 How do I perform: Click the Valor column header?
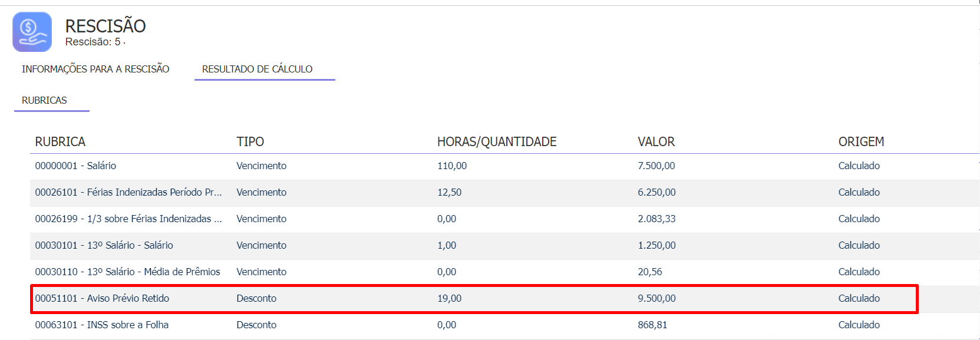(x=656, y=141)
